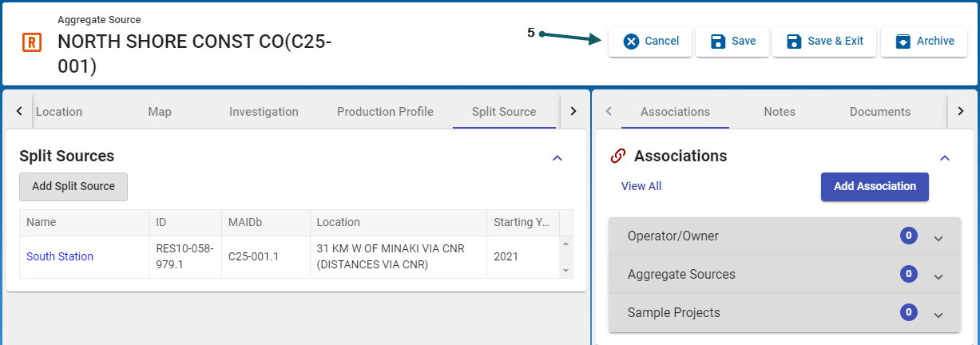The height and width of the screenshot is (345, 980).
Task: Expand the Sample Projects association group
Action: point(938,314)
